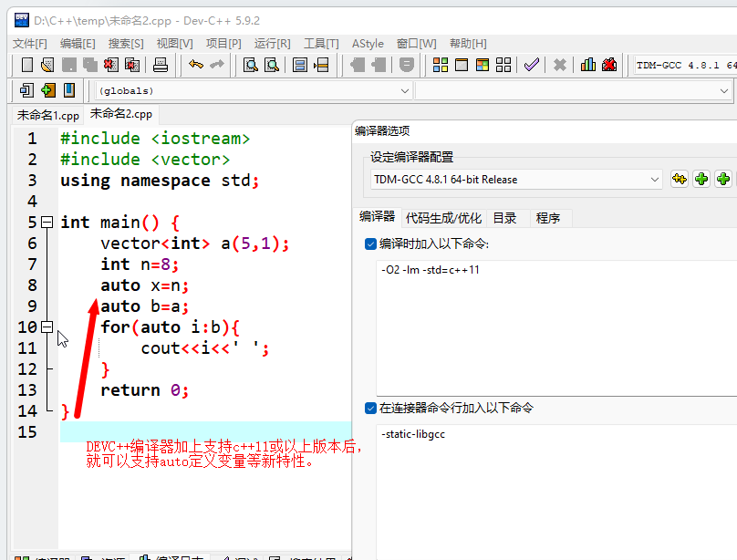This screenshot has height=560, width=737.
Task: Open the 文件[F] menu
Action: click(29, 44)
